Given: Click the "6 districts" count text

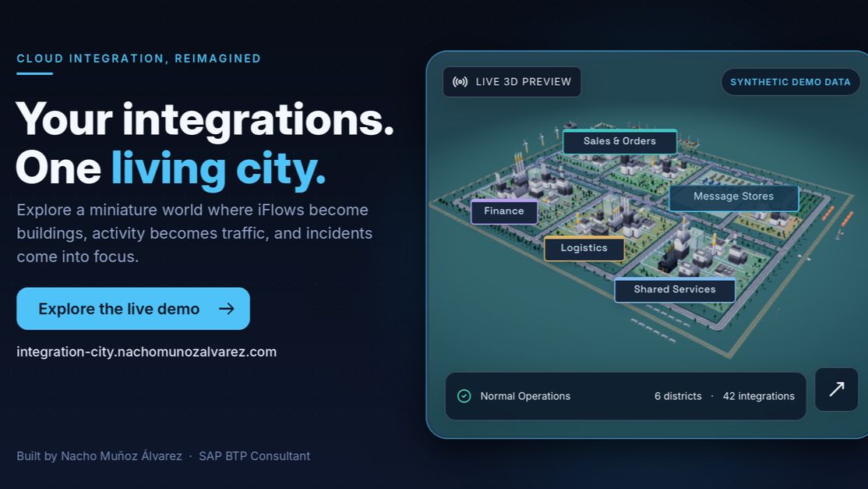Looking at the screenshot, I should tap(678, 396).
